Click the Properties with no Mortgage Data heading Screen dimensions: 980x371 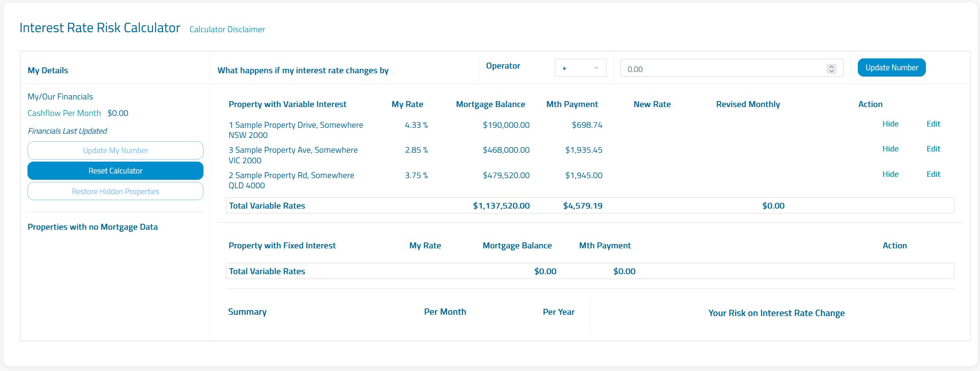pos(93,227)
